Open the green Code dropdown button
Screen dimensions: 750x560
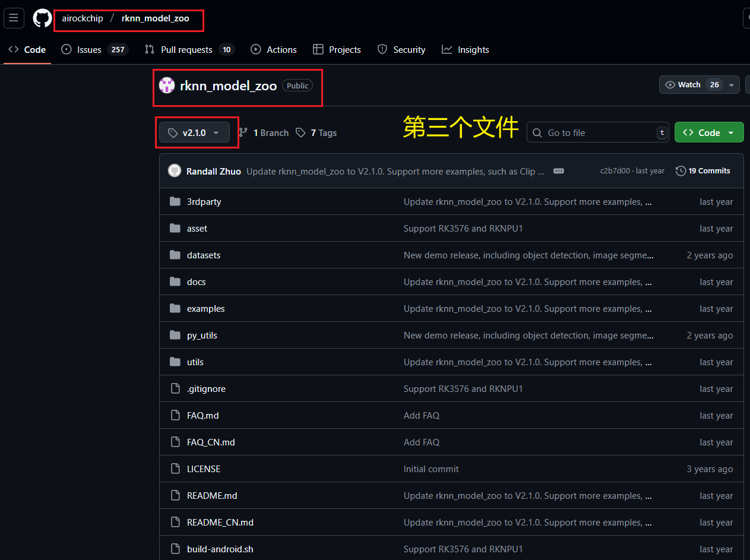(x=709, y=132)
